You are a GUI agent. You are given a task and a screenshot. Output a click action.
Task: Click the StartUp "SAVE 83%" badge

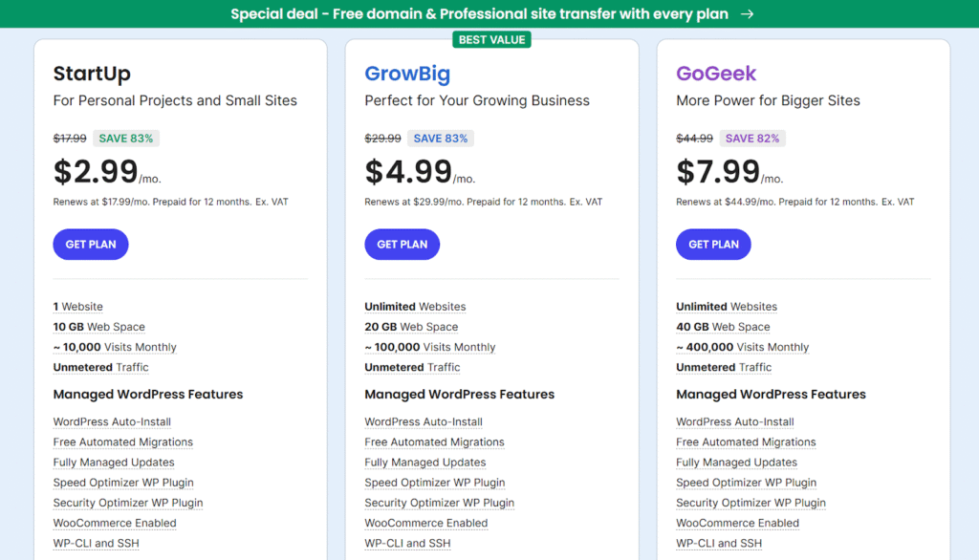pyautogui.click(x=127, y=139)
